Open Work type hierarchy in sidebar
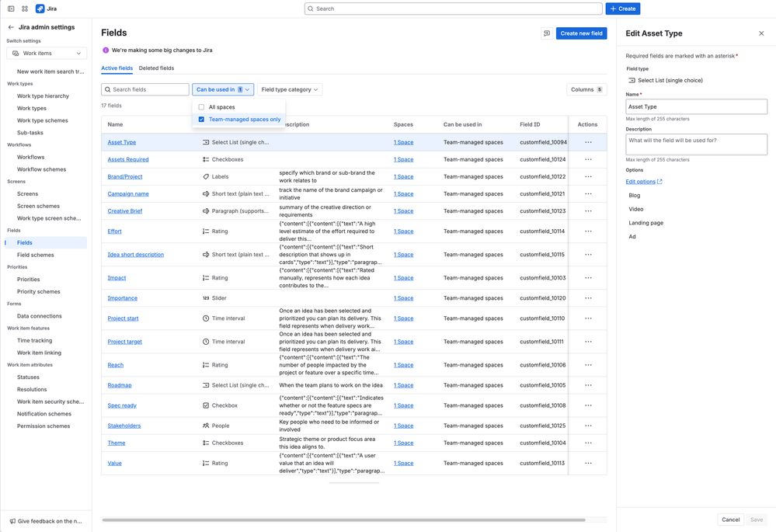This screenshot has width=776, height=532. (x=43, y=96)
